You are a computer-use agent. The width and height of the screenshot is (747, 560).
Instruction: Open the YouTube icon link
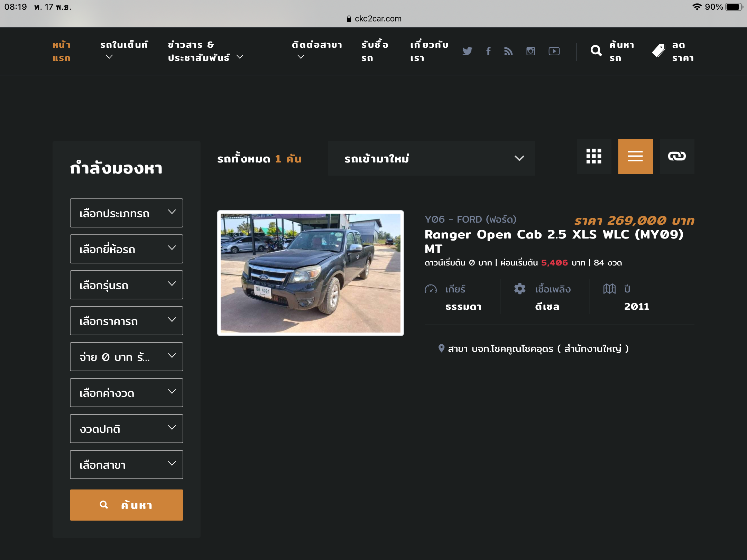(x=554, y=51)
